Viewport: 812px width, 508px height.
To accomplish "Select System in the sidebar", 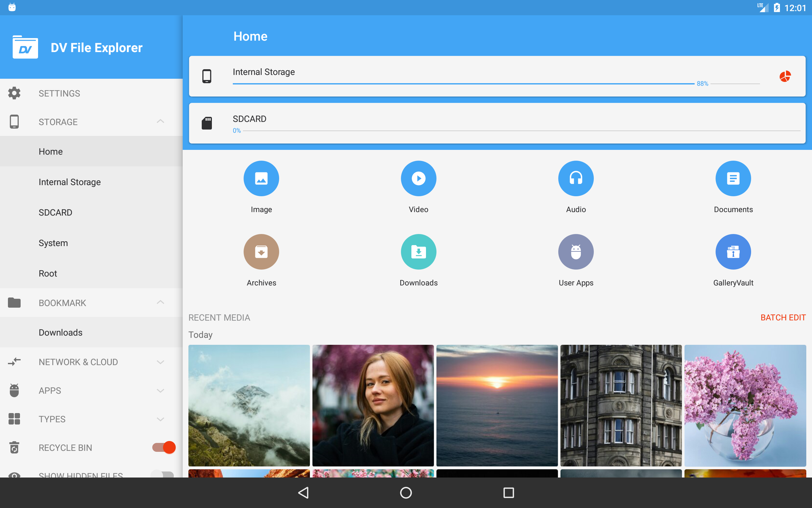I will (91, 243).
